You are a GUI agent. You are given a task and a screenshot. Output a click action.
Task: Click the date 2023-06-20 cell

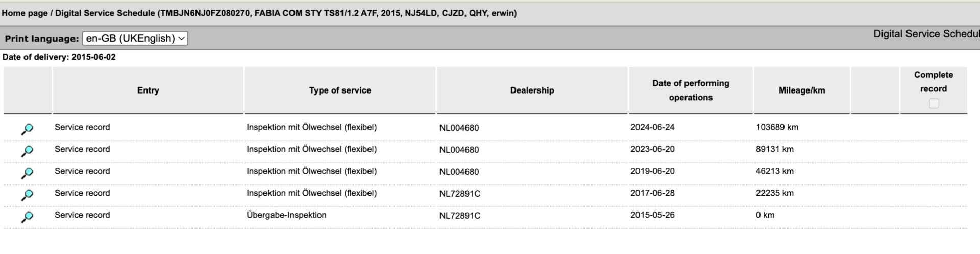point(652,149)
